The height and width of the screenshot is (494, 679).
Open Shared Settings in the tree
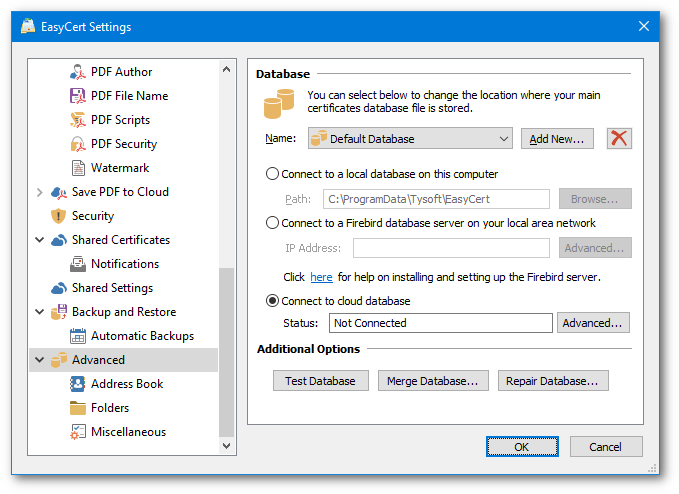pyautogui.click(x=112, y=288)
